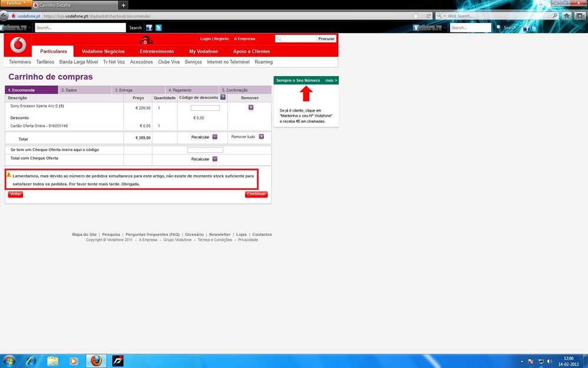Open a new browser tab
Image resolution: width=588 pixels, height=368 pixels.
[x=123, y=5]
